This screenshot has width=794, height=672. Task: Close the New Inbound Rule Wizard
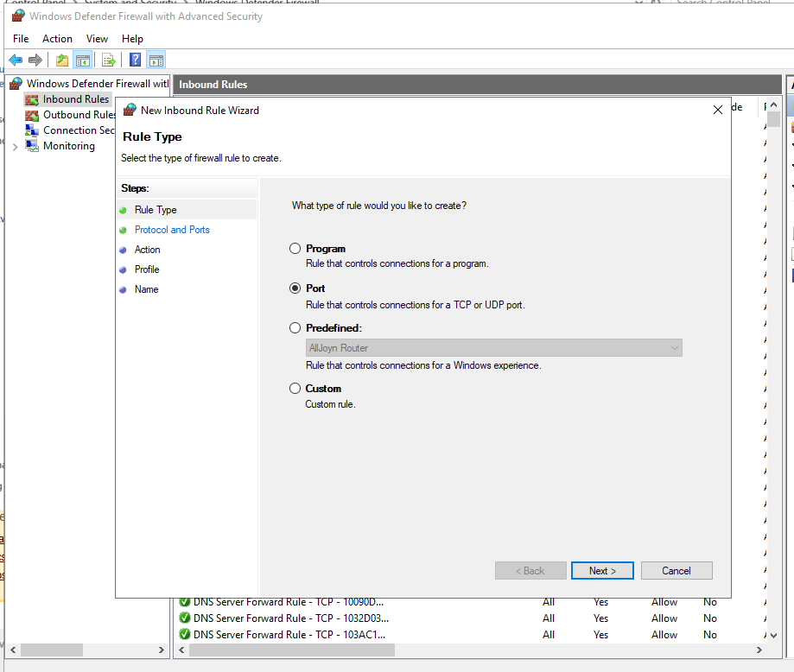point(717,110)
